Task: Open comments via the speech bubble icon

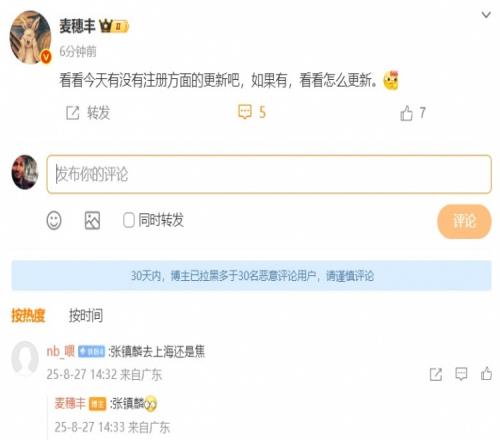Action: click(245, 112)
